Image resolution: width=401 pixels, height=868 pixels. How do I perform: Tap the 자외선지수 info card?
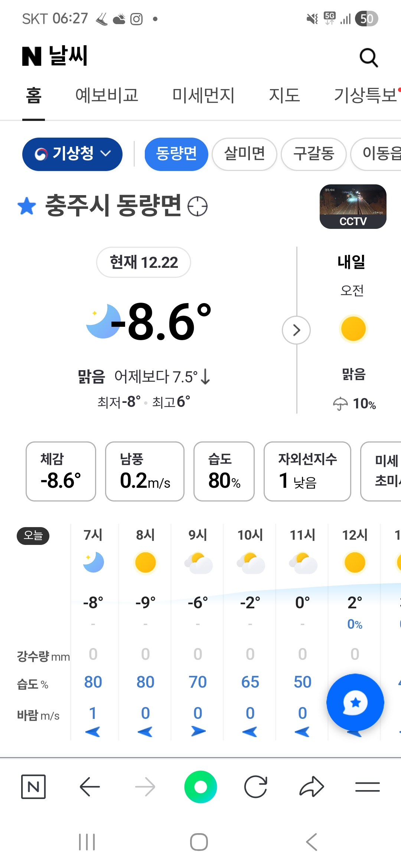(307, 471)
